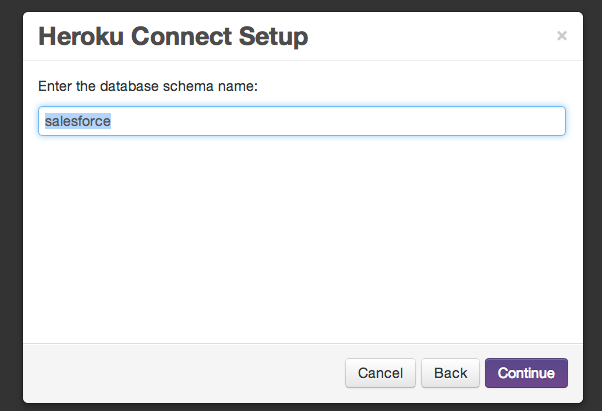
Task: Proceed with the purple Continue button
Action: pyautogui.click(x=526, y=373)
